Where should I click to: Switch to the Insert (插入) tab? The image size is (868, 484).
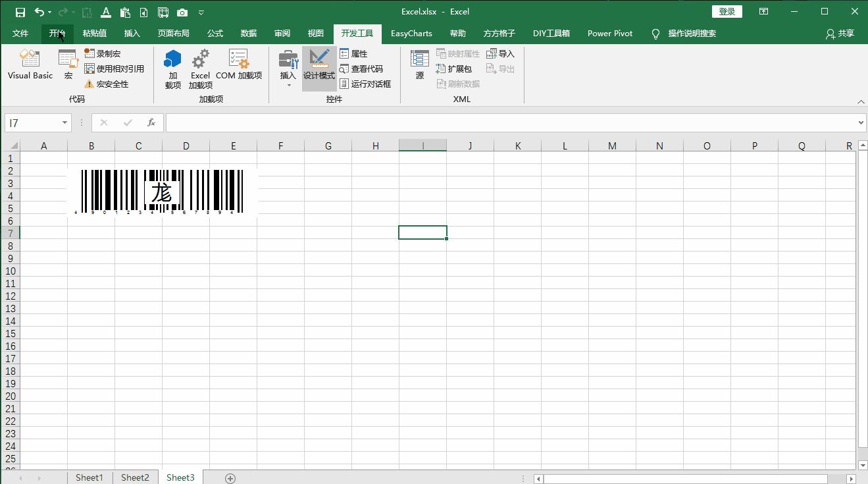[x=132, y=34]
